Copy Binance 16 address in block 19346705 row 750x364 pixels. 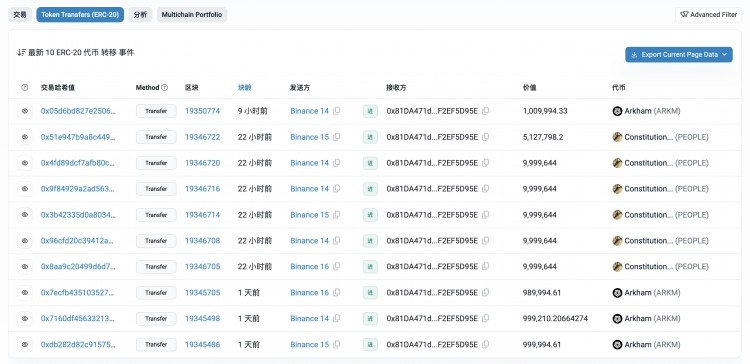click(336, 266)
